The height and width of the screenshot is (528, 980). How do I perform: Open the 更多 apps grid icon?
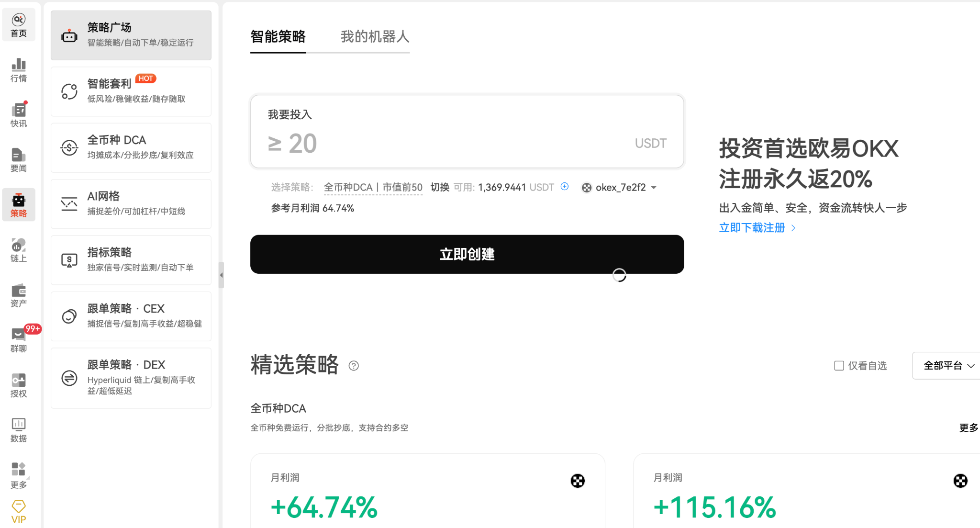coord(19,475)
